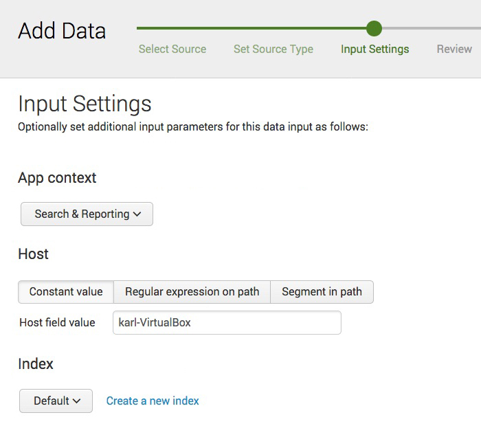
Task: Choose the Regular expression on path option
Action: pos(192,291)
